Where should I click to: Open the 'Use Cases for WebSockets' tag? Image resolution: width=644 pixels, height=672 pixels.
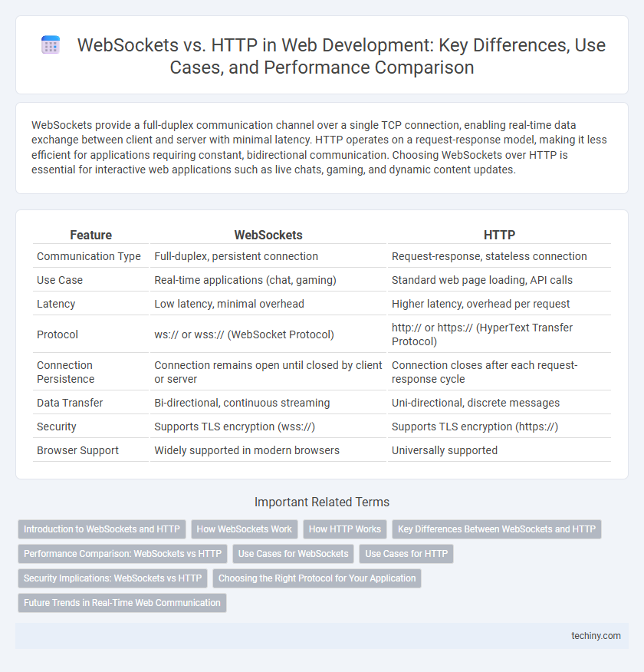[294, 554]
